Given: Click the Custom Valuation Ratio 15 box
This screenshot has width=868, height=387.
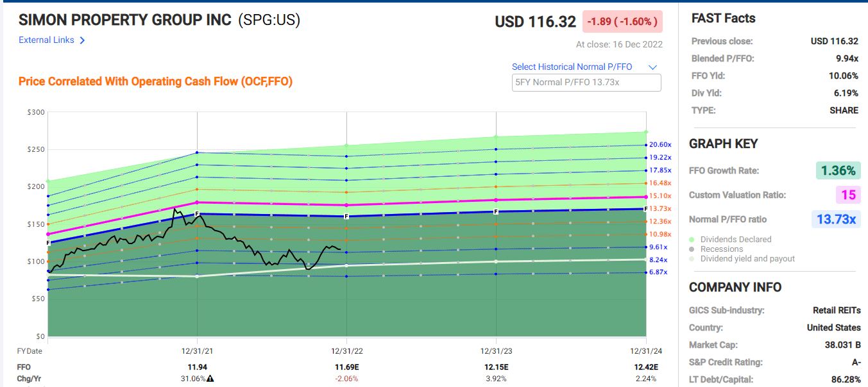Looking at the screenshot, I should (849, 195).
